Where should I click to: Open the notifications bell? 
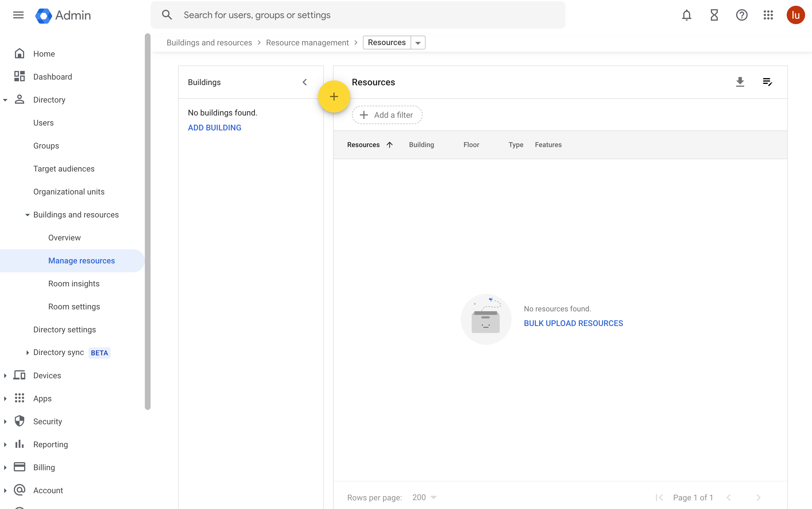pos(686,15)
